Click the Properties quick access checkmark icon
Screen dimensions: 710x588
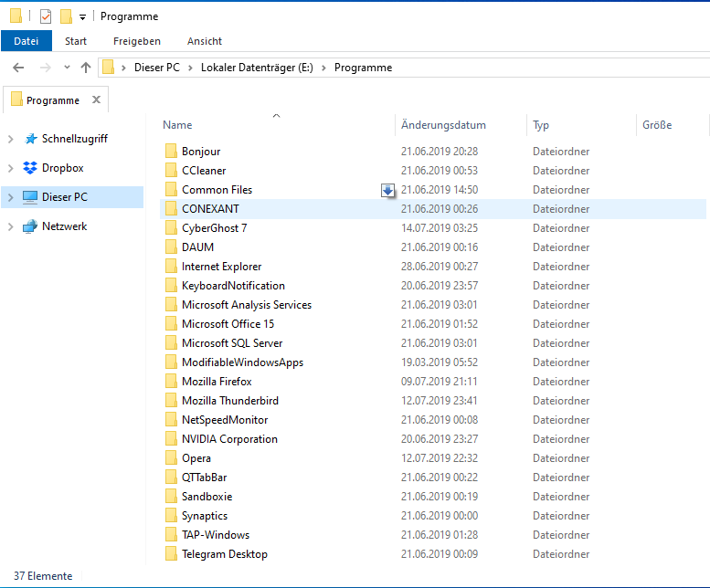tap(46, 16)
